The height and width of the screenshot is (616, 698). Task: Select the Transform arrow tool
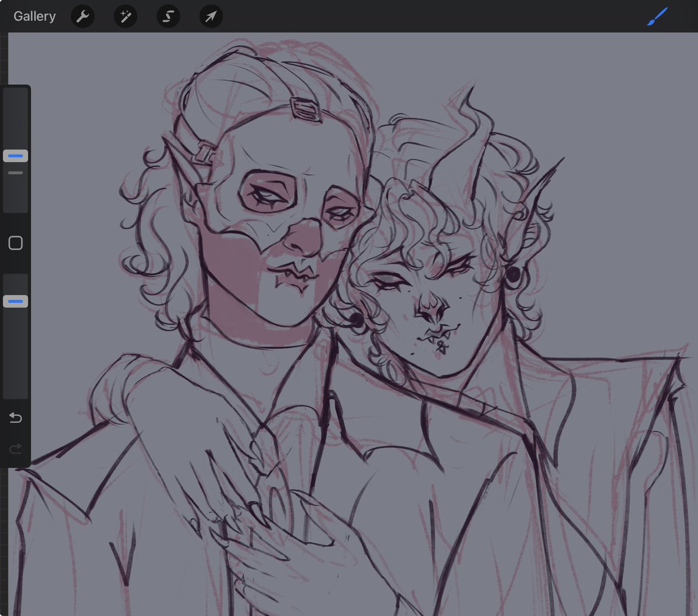click(211, 16)
